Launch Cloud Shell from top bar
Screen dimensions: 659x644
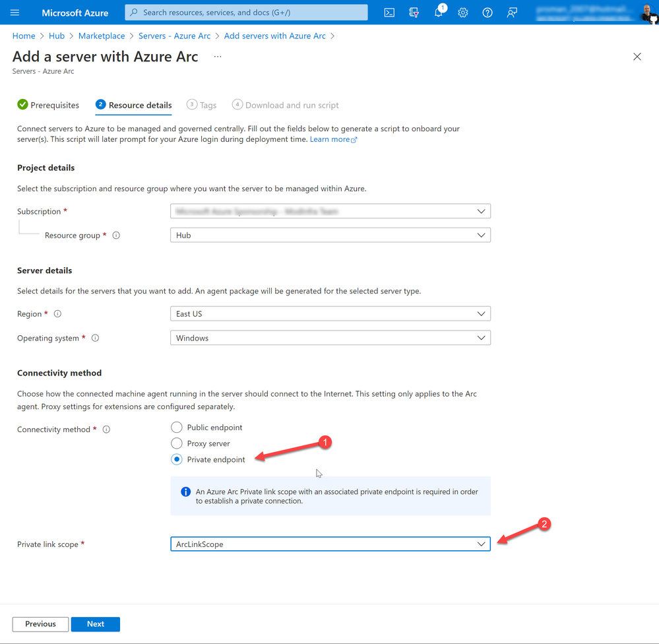(389, 13)
